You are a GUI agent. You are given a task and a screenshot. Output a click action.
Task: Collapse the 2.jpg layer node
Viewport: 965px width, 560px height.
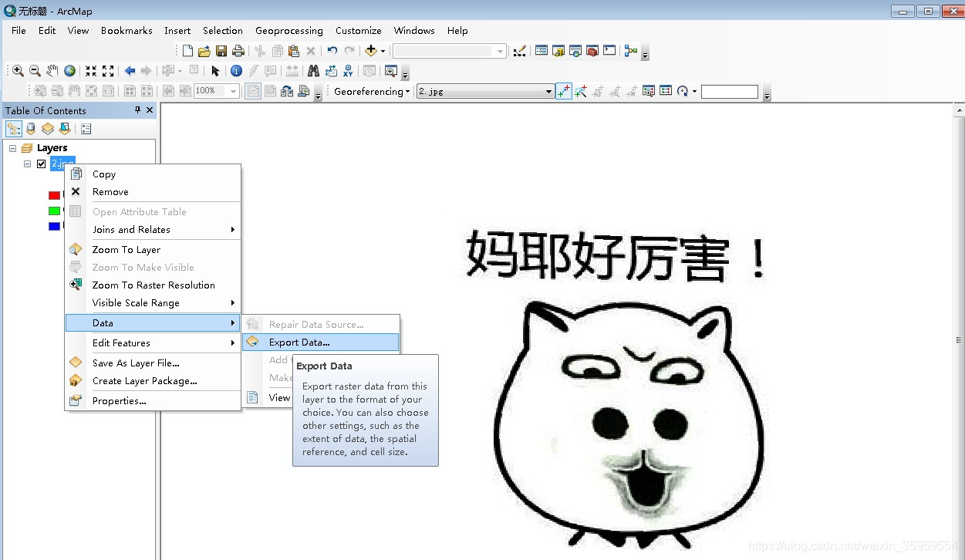click(28, 164)
